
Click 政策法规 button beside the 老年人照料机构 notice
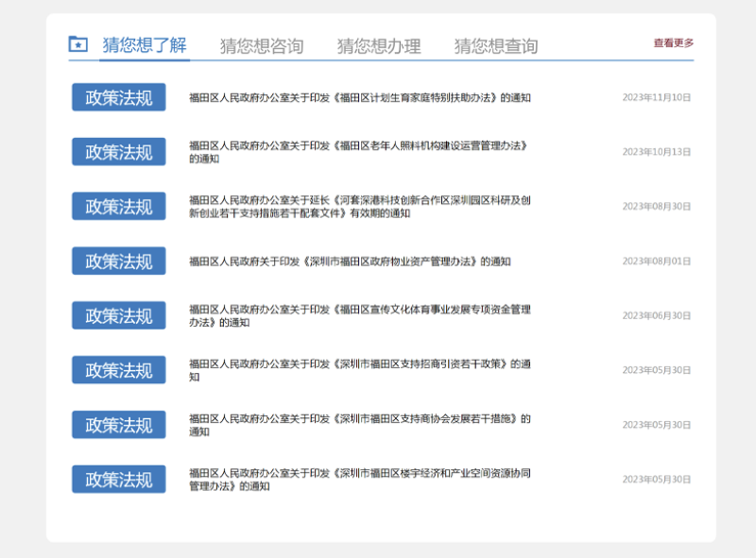point(119,152)
